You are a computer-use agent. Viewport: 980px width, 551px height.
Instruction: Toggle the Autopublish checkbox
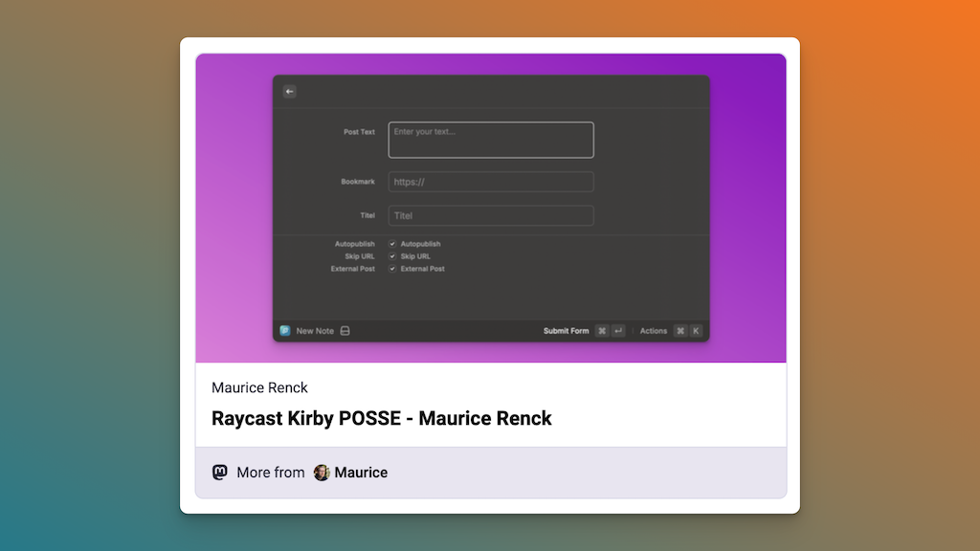tap(392, 244)
